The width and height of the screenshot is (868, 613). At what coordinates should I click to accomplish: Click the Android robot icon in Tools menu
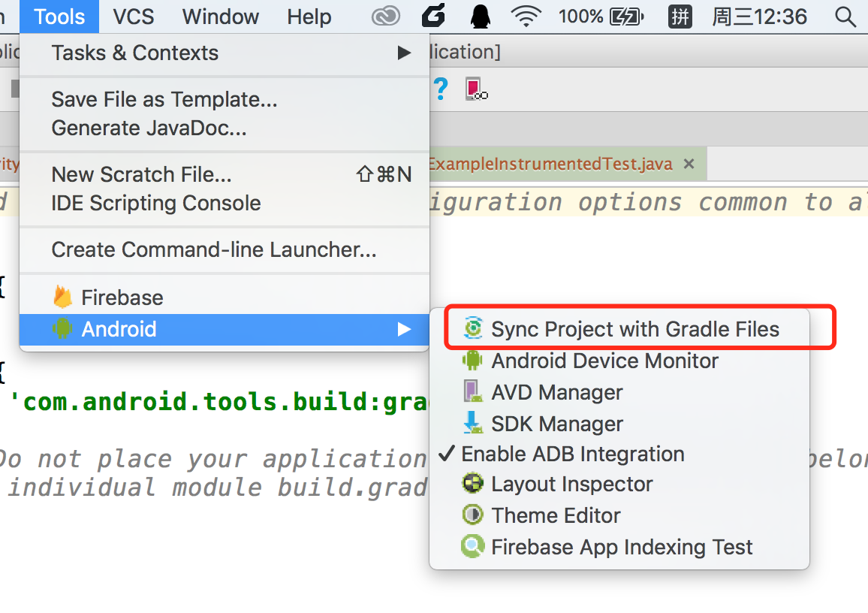(x=62, y=329)
